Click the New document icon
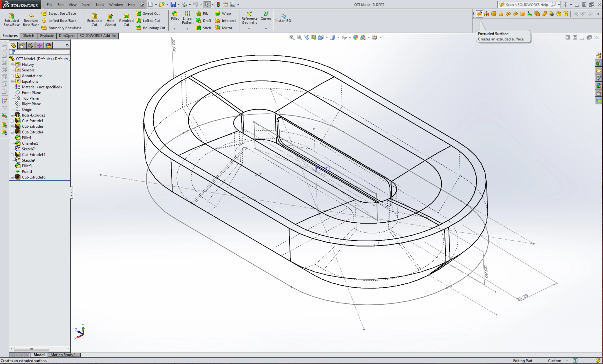Screen dimensions: 603x364 [x=150, y=4]
